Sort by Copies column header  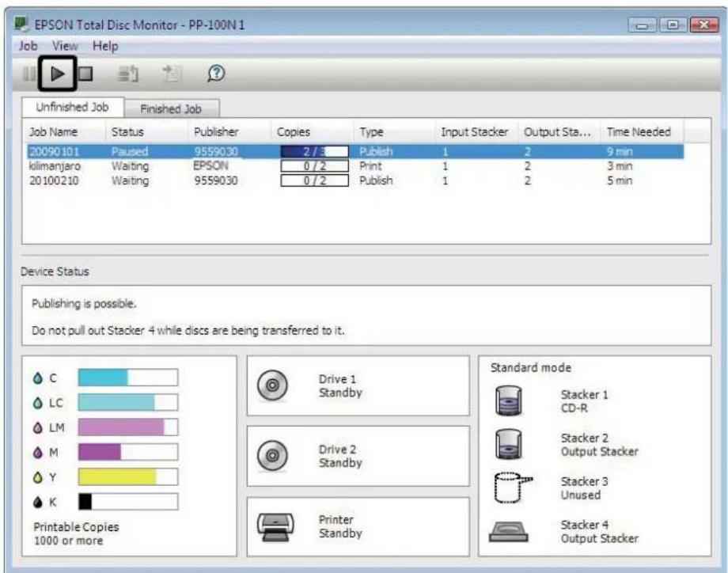pos(312,132)
